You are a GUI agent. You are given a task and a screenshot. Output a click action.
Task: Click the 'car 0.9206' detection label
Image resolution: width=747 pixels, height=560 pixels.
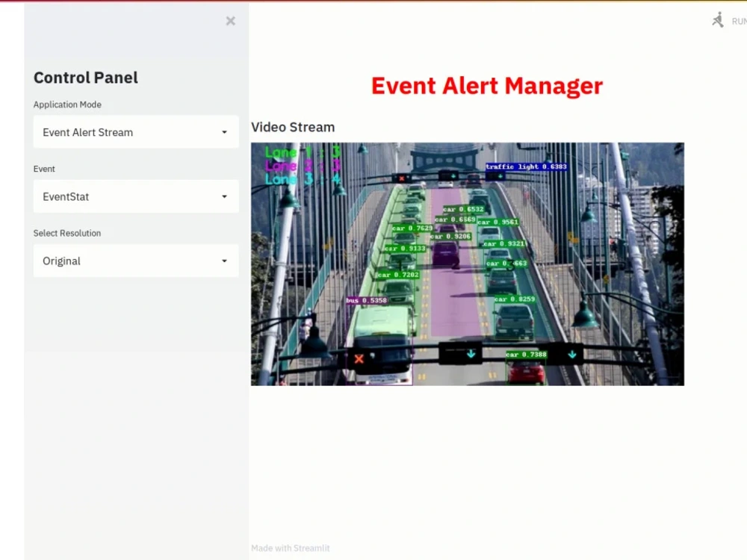pos(450,236)
